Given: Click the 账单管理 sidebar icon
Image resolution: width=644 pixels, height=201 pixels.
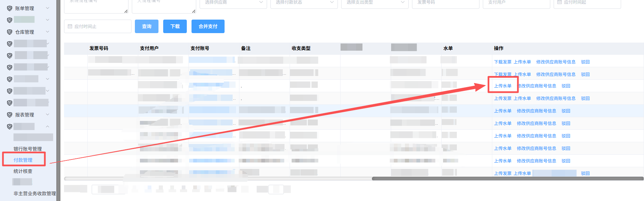Looking at the screenshot, I should [x=9, y=8].
